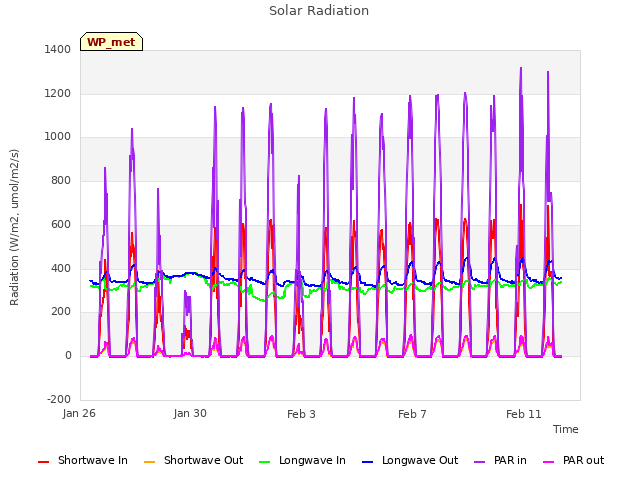The image size is (640, 480).
Task: Click the Jan 26 x-axis label
Action: (x=79, y=413)
